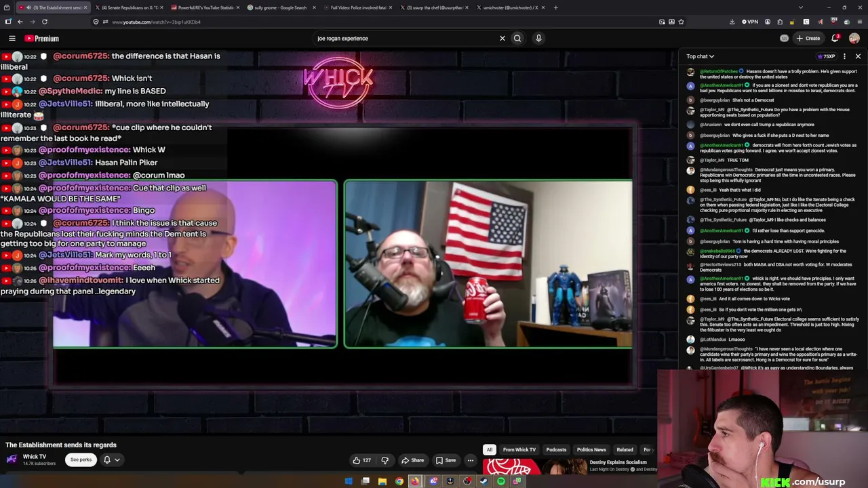Switch to sully gnome Google Search tab
Viewport: 868px width, 488px height.
(x=281, y=7)
